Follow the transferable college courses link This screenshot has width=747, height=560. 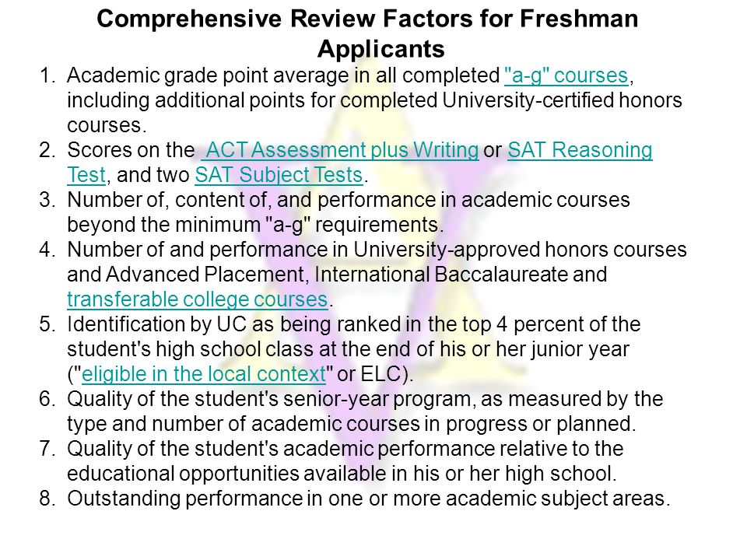(x=198, y=299)
